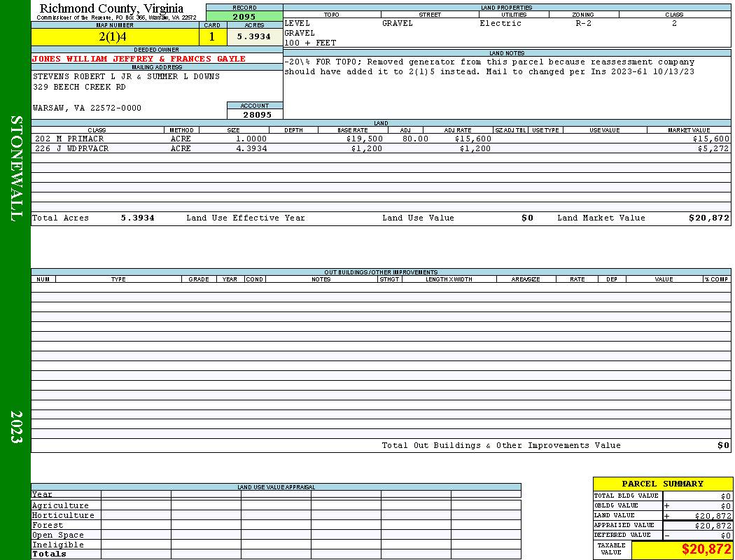Image resolution: width=735 pixels, height=560 pixels.
Task: Click the Open Space row label
Action: tap(57, 535)
